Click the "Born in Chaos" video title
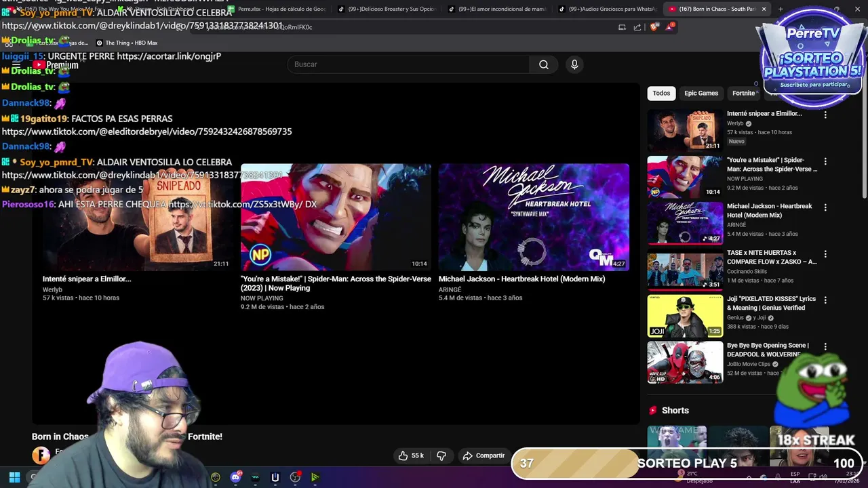868x488 pixels. pos(127,436)
